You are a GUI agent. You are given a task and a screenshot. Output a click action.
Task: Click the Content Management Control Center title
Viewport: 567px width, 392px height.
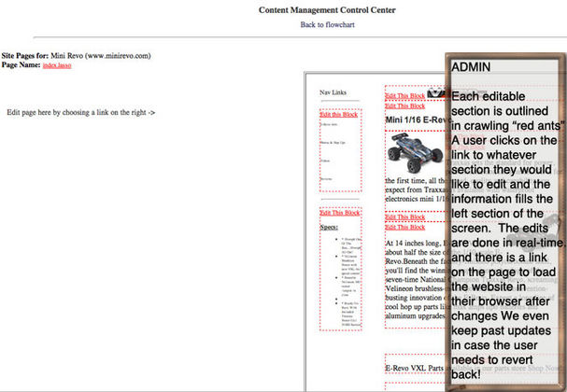[x=327, y=10]
